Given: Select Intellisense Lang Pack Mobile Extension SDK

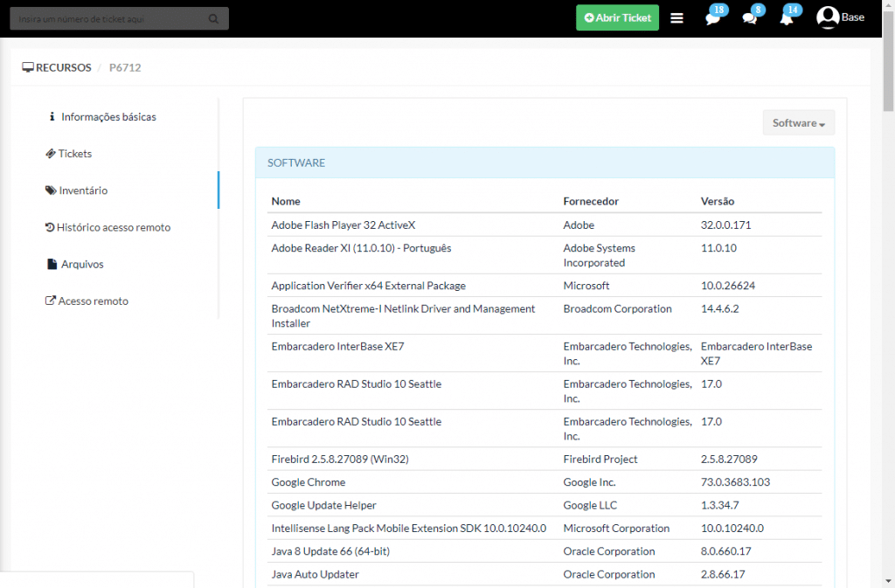Looking at the screenshot, I should (409, 528).
